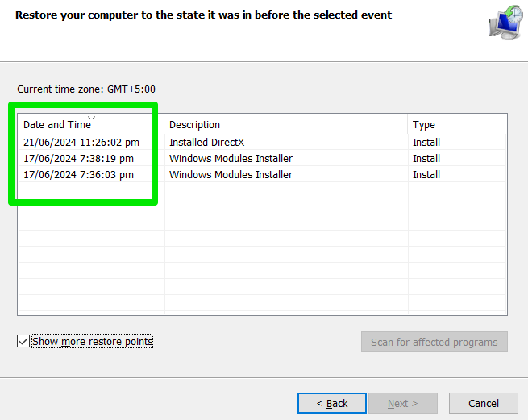The width and height of the screenshot is (528, 420).
Task: Click the Install type in the 7:38:19 pm row
Action: point(426,158)
